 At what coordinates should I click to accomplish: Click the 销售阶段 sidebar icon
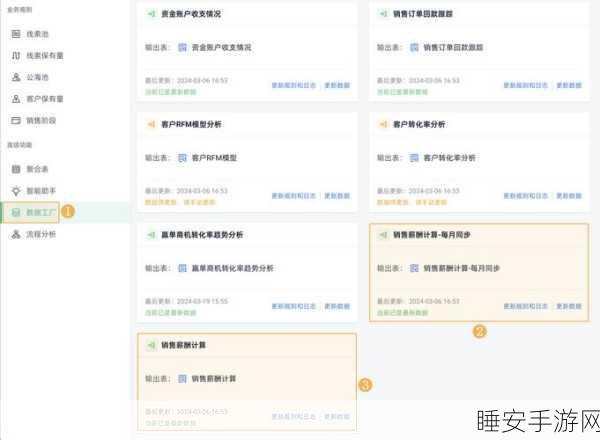coord(16,121)
